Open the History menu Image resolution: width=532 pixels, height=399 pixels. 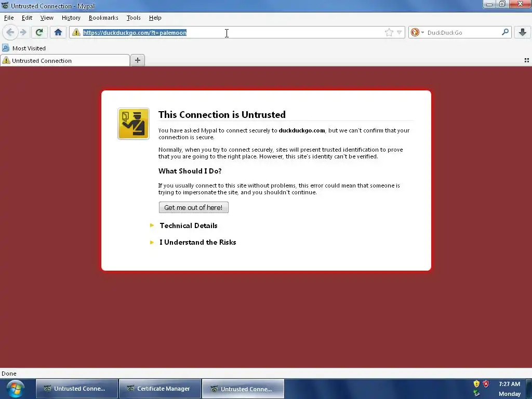[x=71, y=18]
